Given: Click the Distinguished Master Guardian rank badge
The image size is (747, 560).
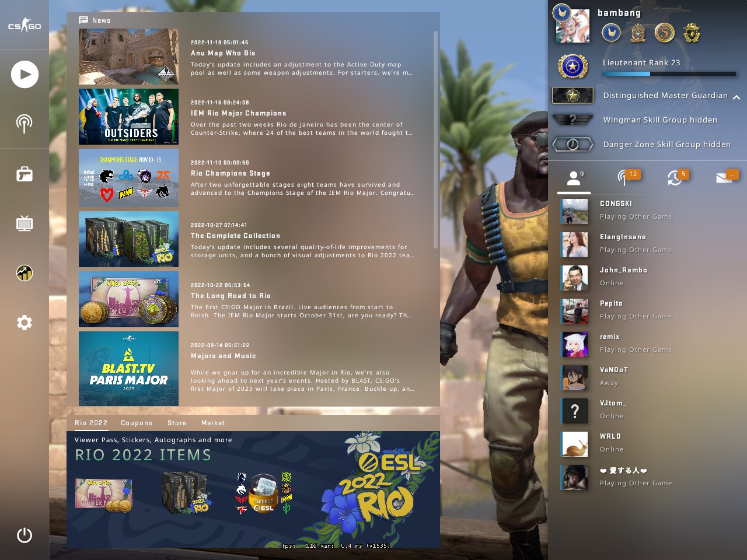Looking at the screenshot, I should (x=573, y=95).
